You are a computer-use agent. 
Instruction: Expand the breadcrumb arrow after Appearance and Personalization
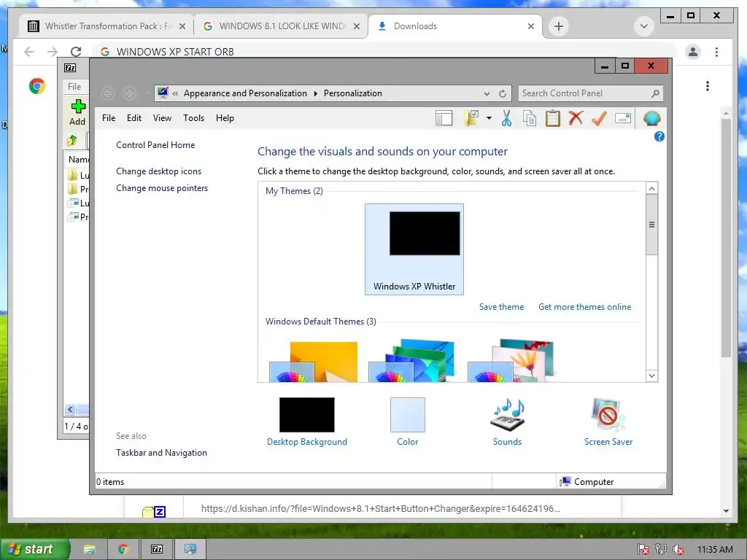315,93
